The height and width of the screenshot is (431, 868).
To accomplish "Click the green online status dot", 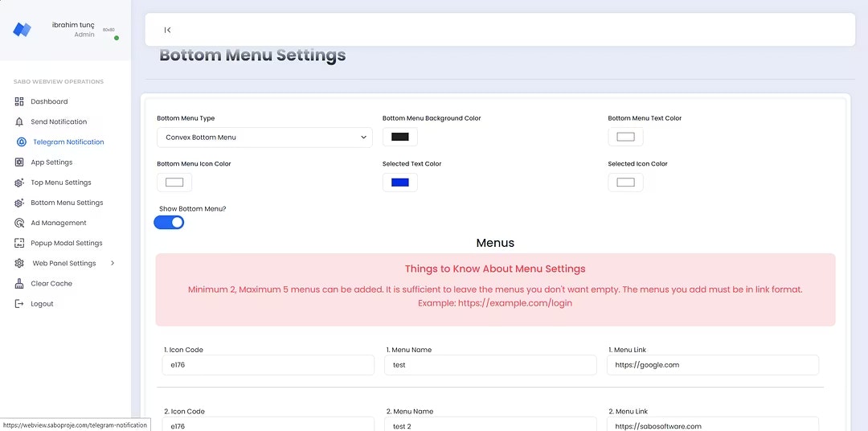I will 117,38.
